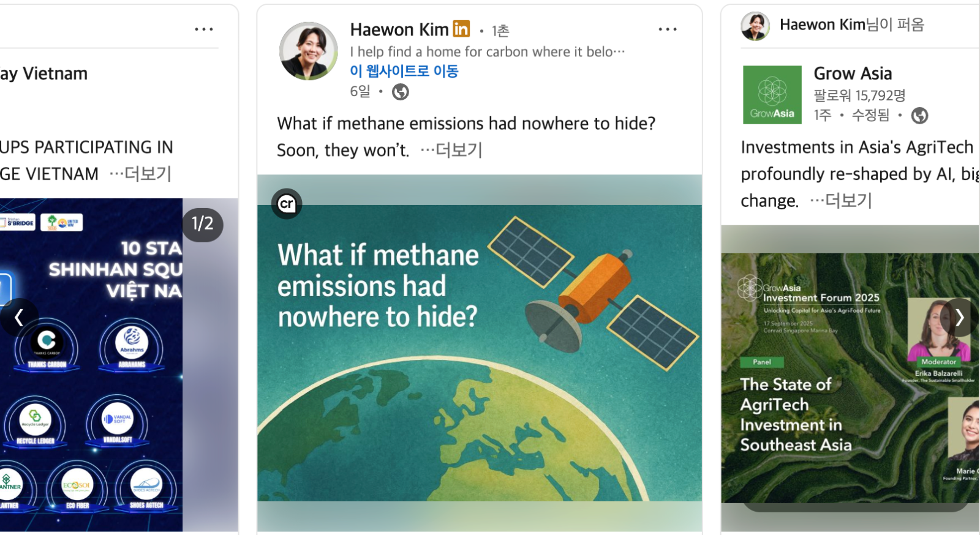Advance carousel with right arrow on Grow Asia image
This screenshot has height=535, width=980.
point(959,317)
